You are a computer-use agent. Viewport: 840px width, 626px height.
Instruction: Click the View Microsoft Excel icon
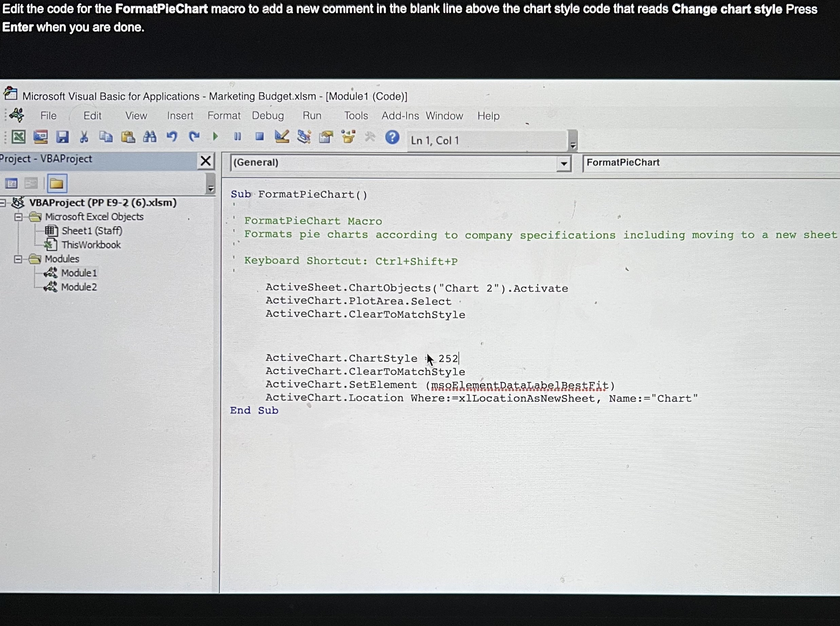point(18,137)
